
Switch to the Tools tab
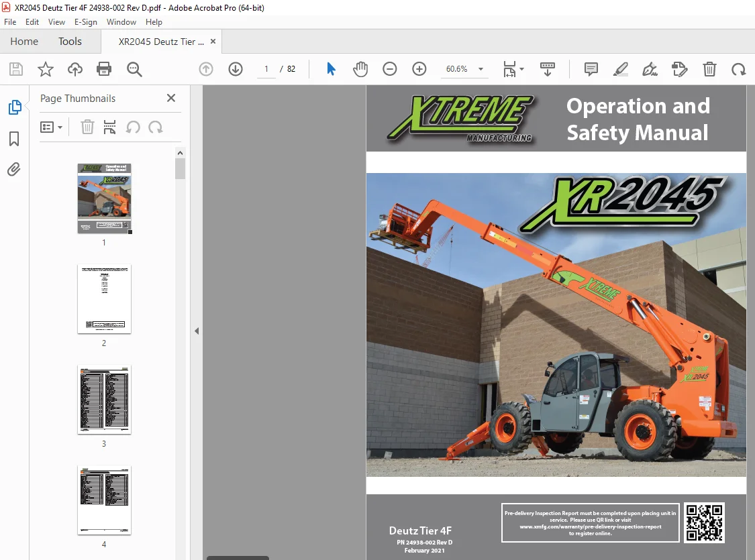[70, 42]
